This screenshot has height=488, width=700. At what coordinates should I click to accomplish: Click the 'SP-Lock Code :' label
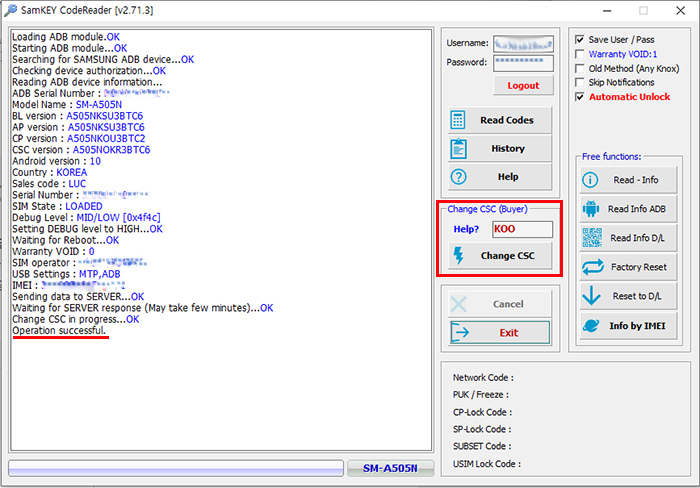482,429
